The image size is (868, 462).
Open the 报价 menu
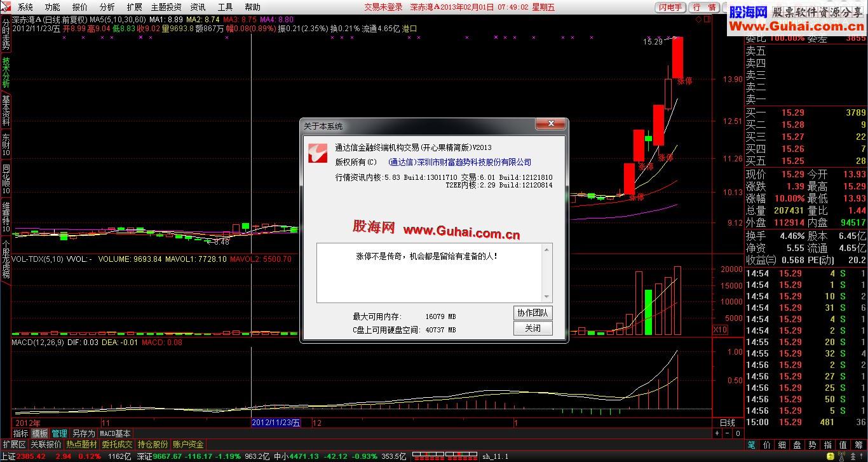pyautogui.click(x=79, y=7)
